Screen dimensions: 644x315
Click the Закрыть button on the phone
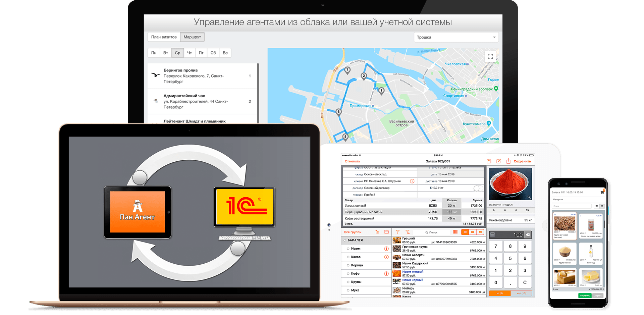[598, 296]
